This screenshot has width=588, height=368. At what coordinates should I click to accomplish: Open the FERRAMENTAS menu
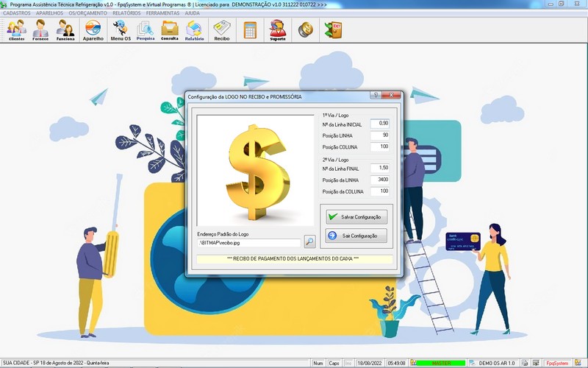162,13
